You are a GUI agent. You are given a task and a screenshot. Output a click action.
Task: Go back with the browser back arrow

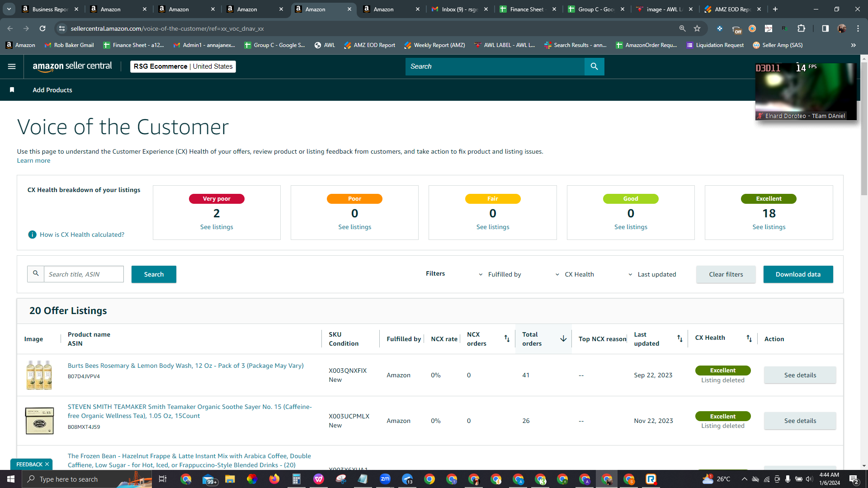tap(10, 28)
